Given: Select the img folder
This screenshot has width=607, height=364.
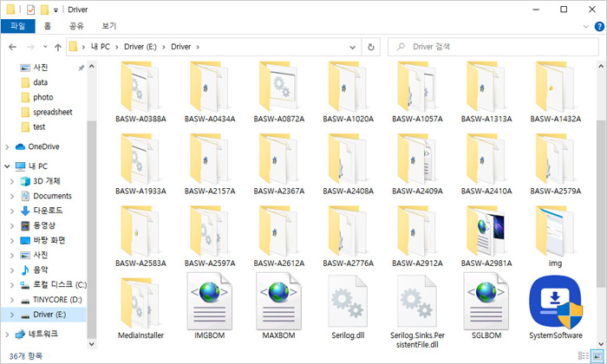Looking at the screenshot, I should (556, 237).
